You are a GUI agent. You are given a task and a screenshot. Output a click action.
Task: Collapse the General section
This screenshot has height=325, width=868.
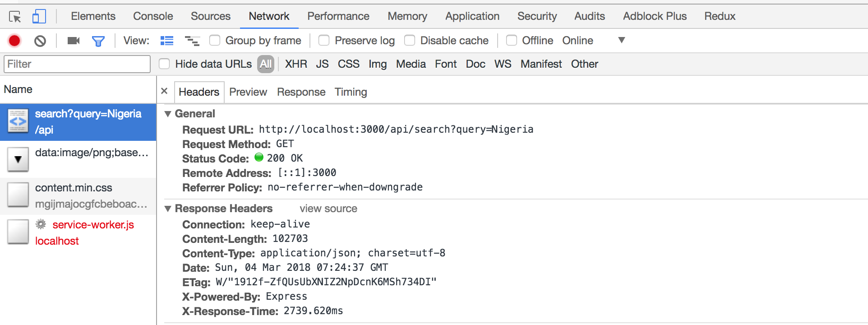(168, 114)
